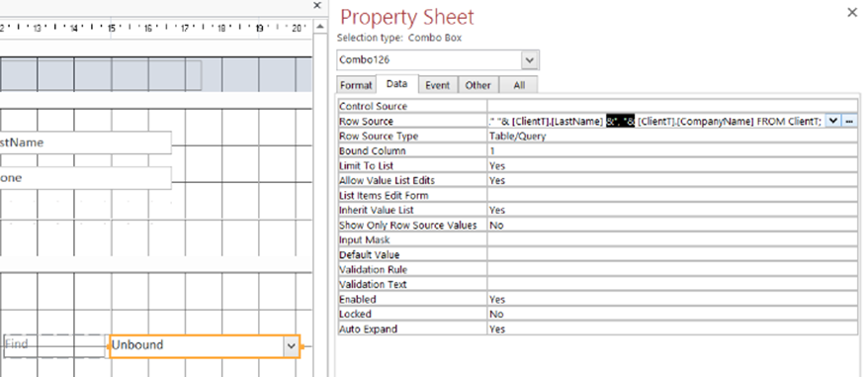
Task: Click Show Only Row Source Values No value
Action: tap(672, 225)
